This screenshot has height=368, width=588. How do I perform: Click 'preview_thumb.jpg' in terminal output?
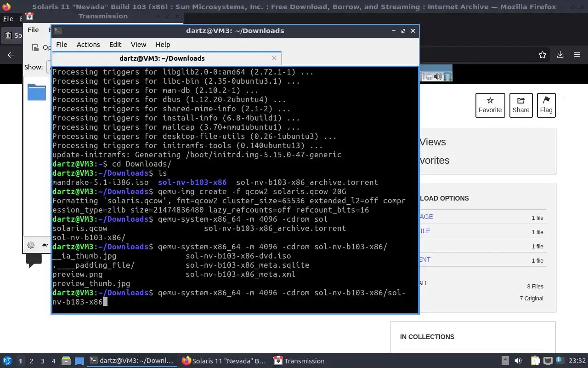pos(91,283)
